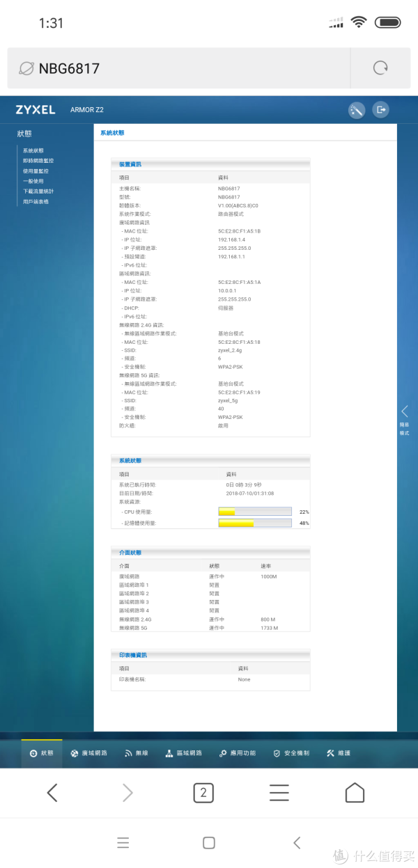Open the browser hamburger menu

click(x=279, y=792)
